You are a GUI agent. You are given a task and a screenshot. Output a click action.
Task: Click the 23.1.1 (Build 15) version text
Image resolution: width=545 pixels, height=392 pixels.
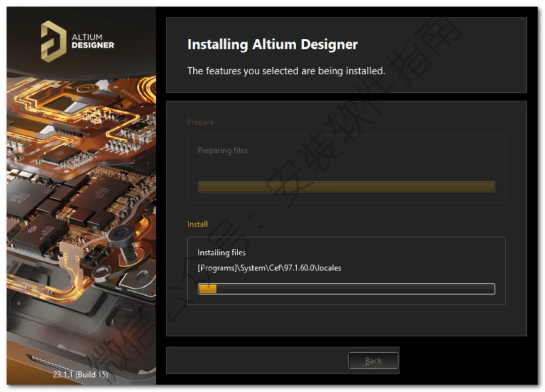[80, 374]
